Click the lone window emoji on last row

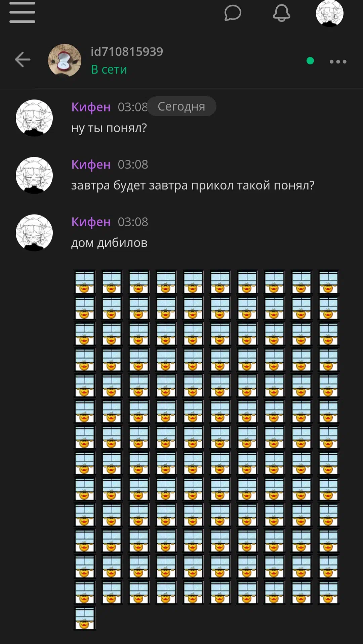click(x=84, y=618)
